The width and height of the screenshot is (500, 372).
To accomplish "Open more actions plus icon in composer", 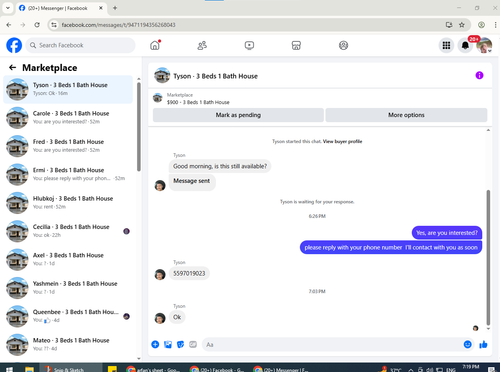I will coord(155,344).
